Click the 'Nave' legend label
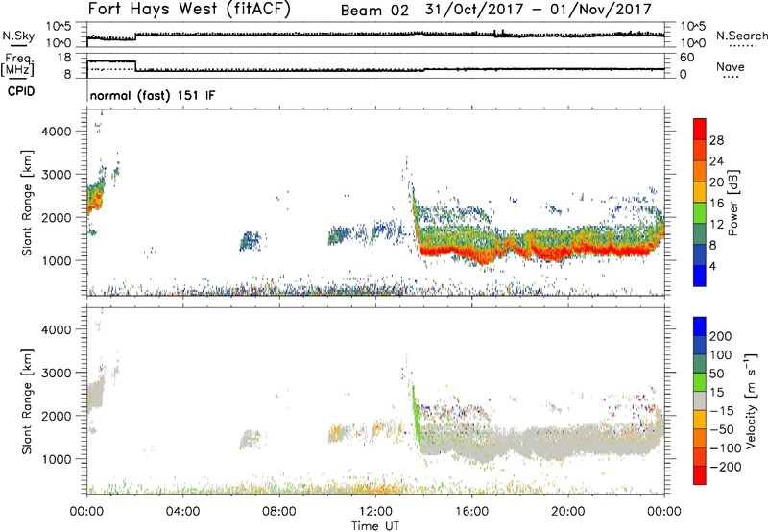The height and width of the screenshot is (532, 768). tap(731, 66)
